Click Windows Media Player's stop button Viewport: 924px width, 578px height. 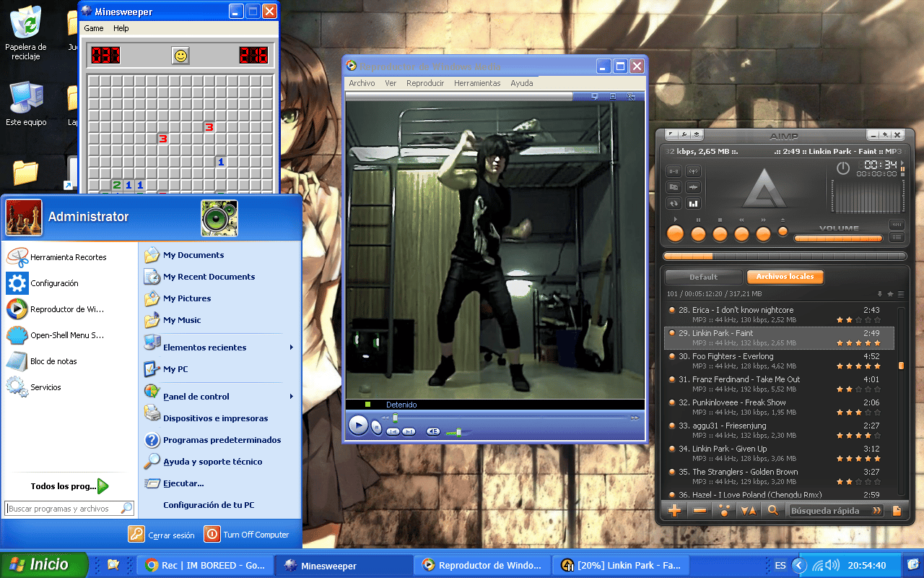[377, 428]
